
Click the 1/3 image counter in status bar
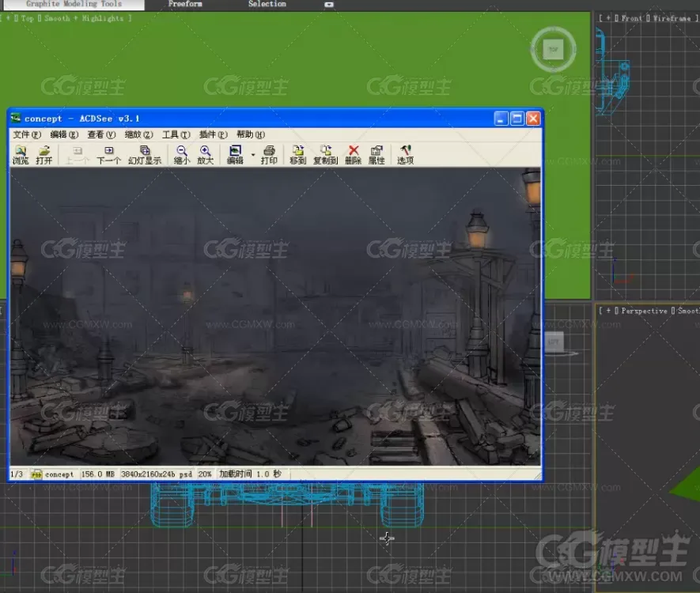[x=17, y=474]
